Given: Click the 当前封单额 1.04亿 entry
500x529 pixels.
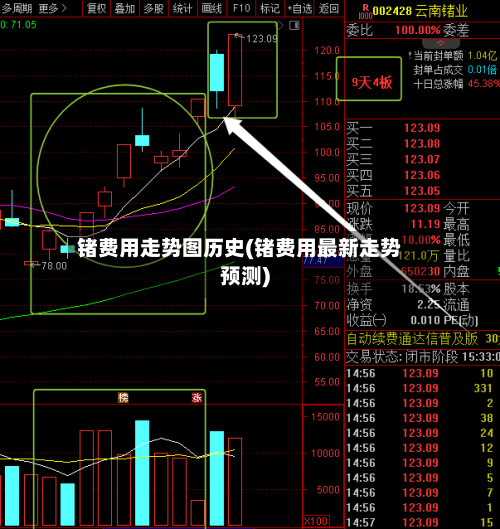Looking at the screenshot, I should tap(455, 55).
